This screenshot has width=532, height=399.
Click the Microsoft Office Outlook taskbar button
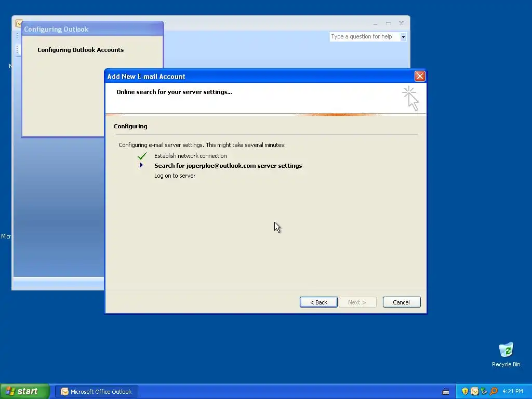(x=96, y=392)
